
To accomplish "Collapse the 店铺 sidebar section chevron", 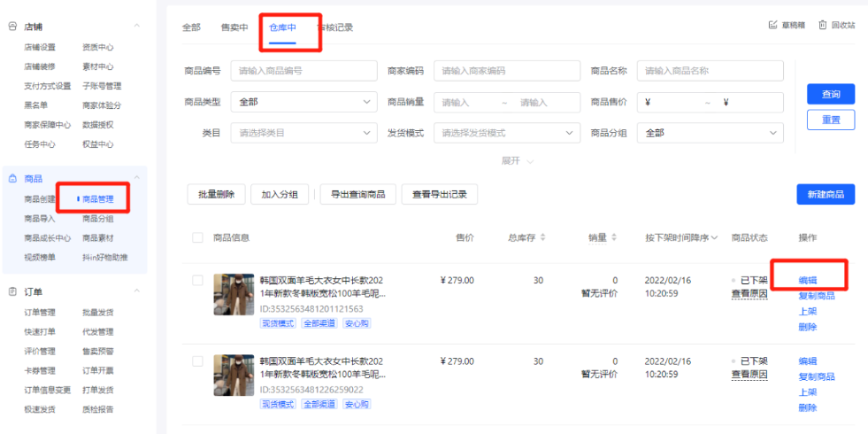I will (x=137, y=27).
